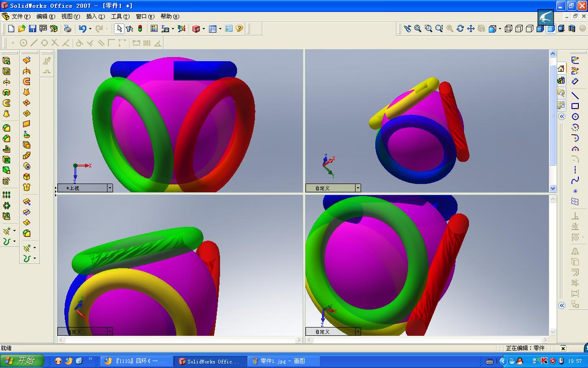This screenshot has height=368, width=588.
Task: Open the 工具 menu
Action: [x=120, y=17]
